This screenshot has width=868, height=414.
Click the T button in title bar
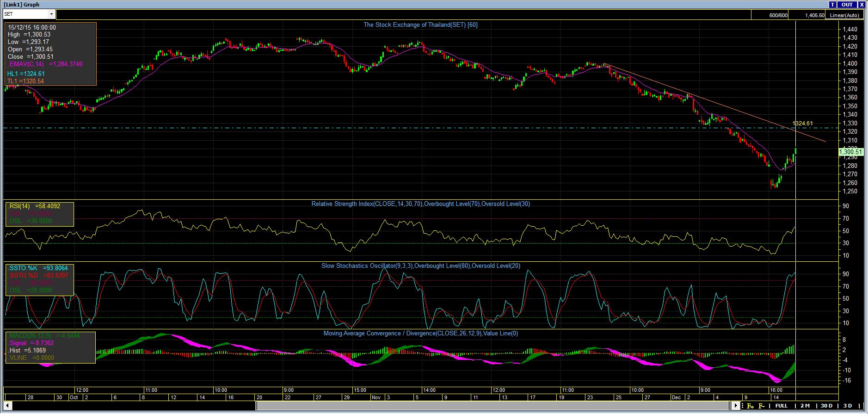tap(832, 5)
